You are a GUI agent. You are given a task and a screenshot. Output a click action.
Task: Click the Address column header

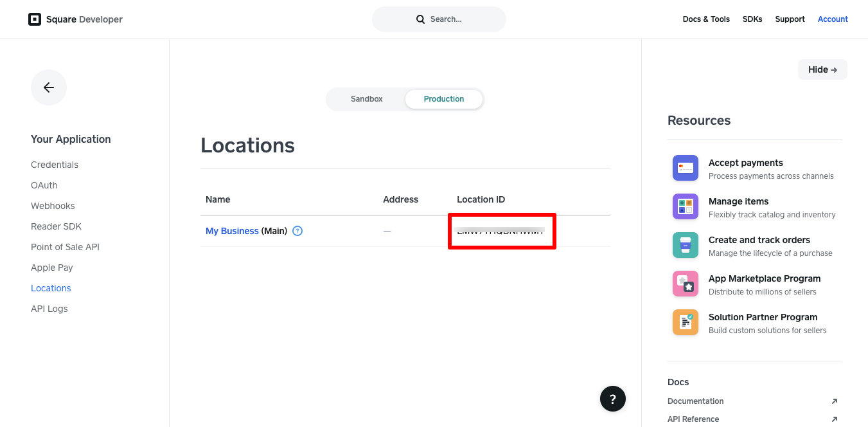pos(400,199)
